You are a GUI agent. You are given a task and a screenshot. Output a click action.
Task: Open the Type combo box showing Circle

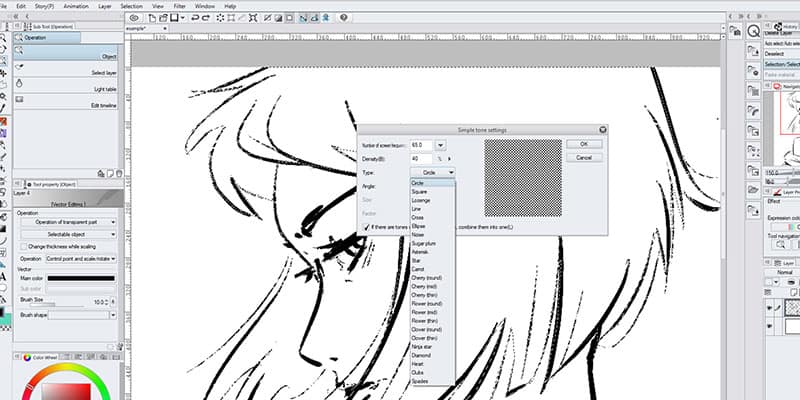click(433, 173)
